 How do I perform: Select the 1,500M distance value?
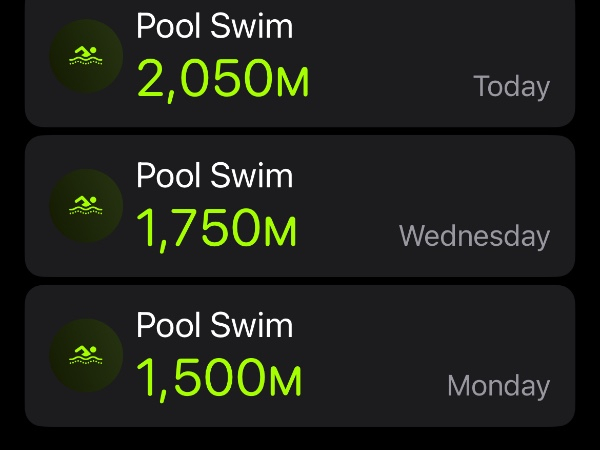pyautogui.click(x=218, y=379)
